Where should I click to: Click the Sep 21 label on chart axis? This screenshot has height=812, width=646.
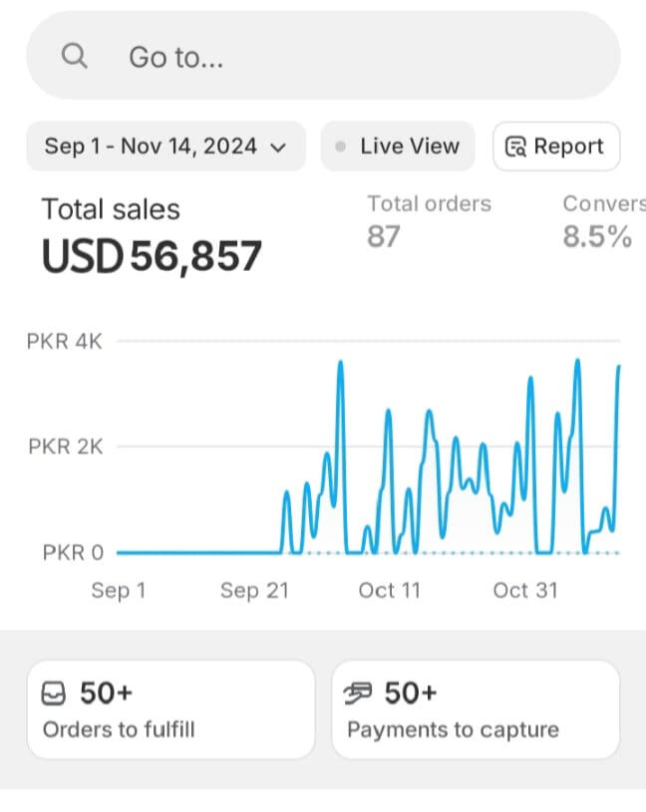click(254, 590)
